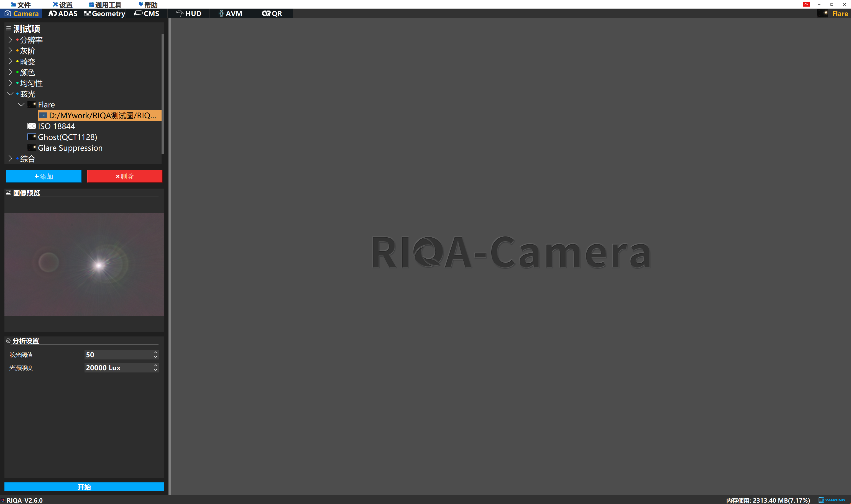Open the ADAS module tab
Viewport: 851px width, 504px height.
click(63, 14)
